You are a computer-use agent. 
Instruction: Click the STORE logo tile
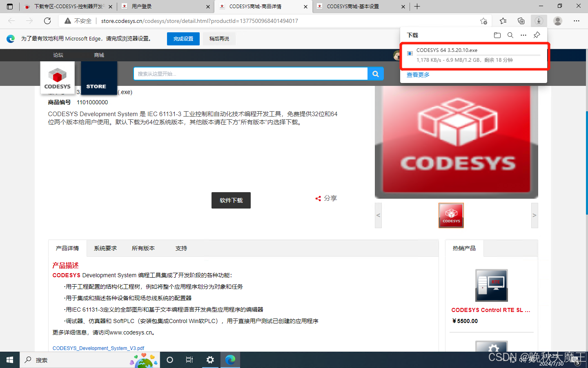coord(99,78)
